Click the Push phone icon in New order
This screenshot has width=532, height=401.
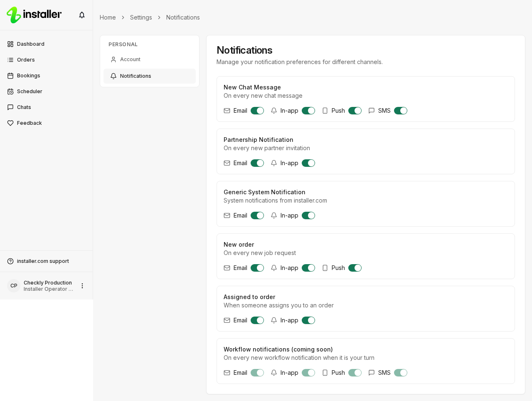coord(325,268)
